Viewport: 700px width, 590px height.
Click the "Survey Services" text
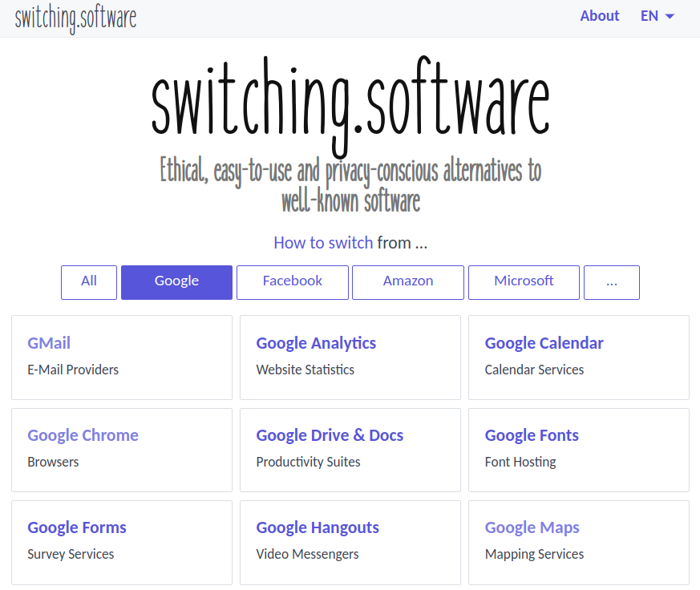point(71,554)
